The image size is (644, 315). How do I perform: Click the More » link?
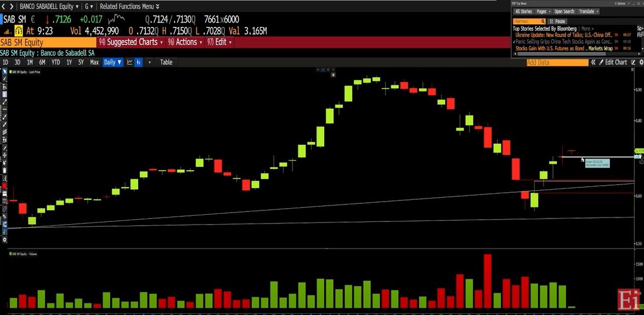(587, 28)
